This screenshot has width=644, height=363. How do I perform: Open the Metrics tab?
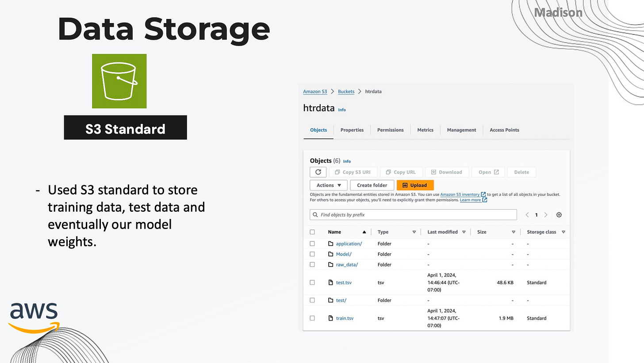coord(425,130)
